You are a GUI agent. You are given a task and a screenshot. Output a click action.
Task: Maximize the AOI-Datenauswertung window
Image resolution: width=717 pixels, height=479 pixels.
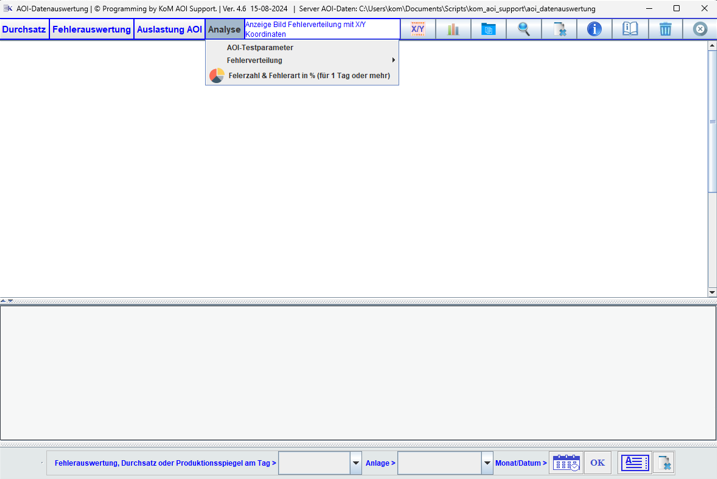tap(676, 8)
